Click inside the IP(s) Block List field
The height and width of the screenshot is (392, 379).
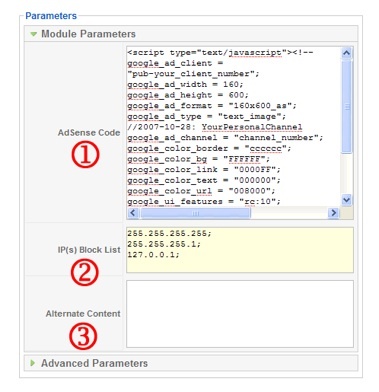point(240,250)
